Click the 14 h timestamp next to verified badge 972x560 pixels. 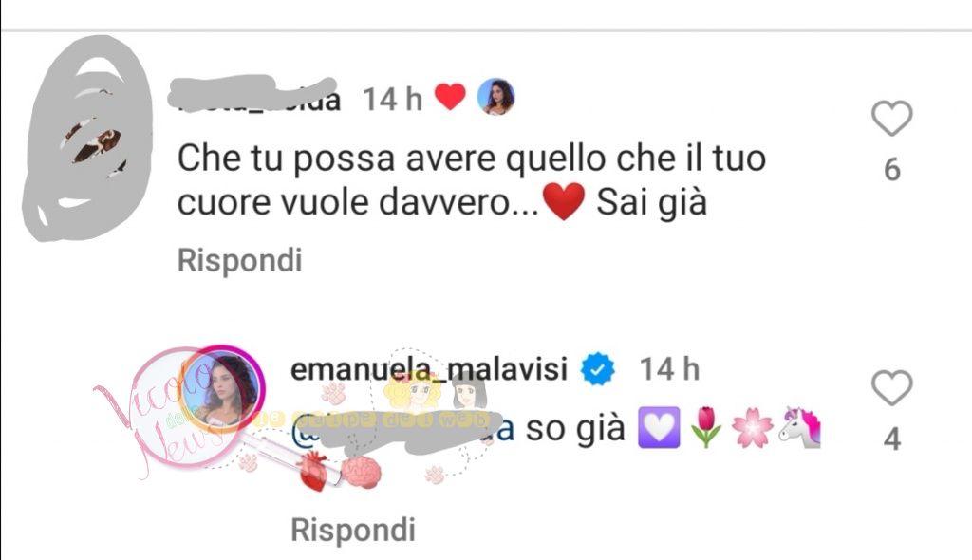[669, 369]
